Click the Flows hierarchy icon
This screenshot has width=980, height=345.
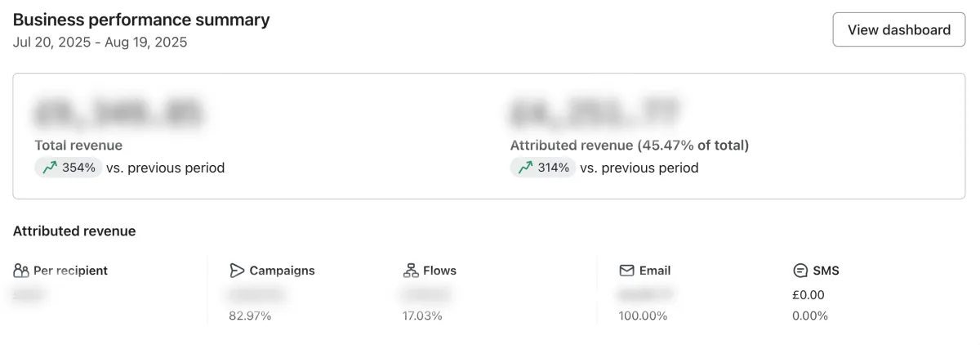tap(410, 271)
